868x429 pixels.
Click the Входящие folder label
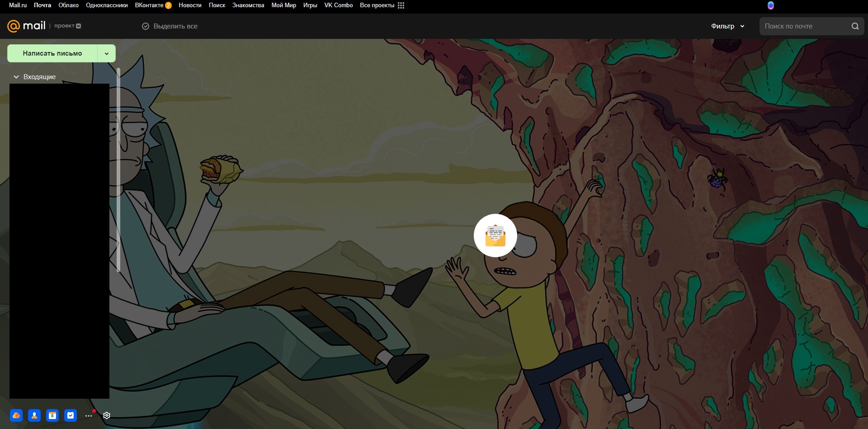click(x=39, y=77)
